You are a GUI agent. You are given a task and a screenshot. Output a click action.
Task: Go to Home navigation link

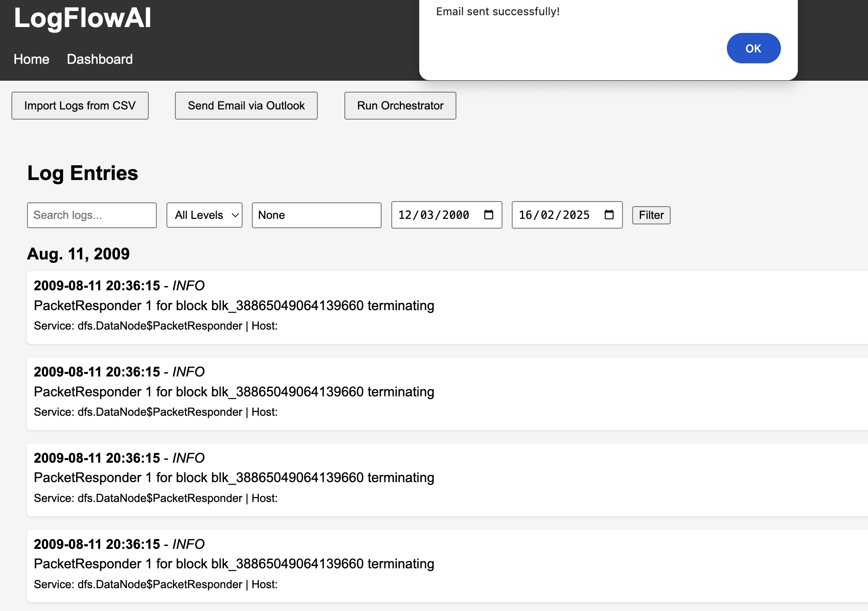[x=31, y=59]
